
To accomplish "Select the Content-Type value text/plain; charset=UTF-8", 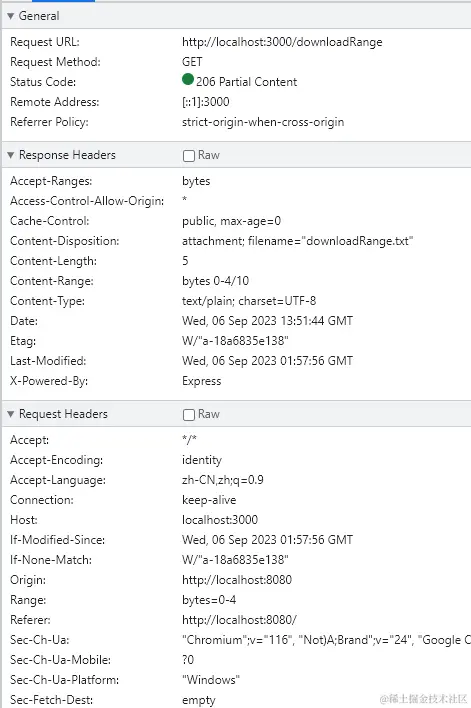I will tap(249, 301).
